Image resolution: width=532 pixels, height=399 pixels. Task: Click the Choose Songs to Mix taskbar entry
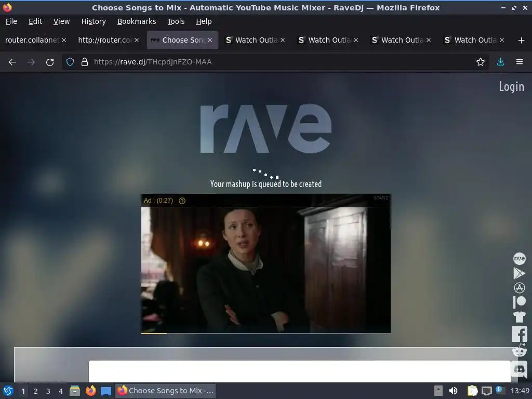166,391
